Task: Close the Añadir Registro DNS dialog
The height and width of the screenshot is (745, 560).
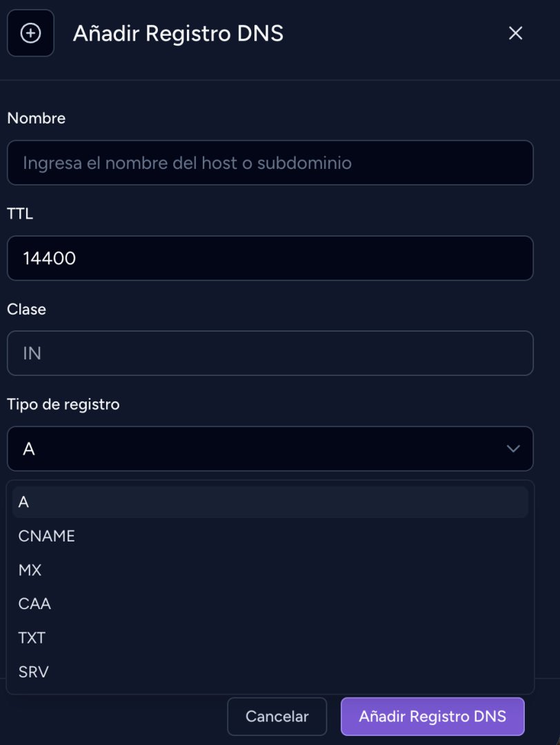Action: point(515,33)
